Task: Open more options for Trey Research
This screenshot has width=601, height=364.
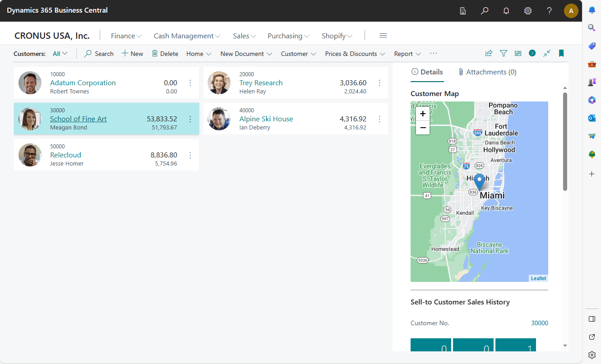Action: (379, 83)
